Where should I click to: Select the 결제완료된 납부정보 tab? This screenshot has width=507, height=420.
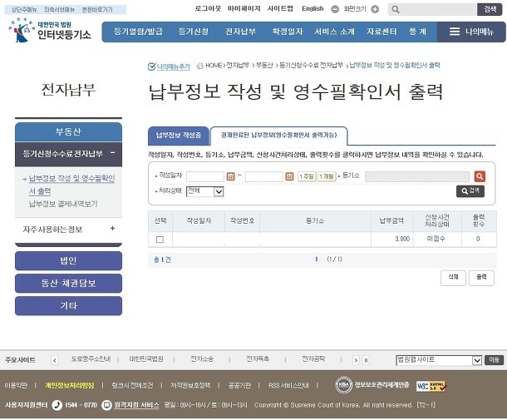pos(278,136)
